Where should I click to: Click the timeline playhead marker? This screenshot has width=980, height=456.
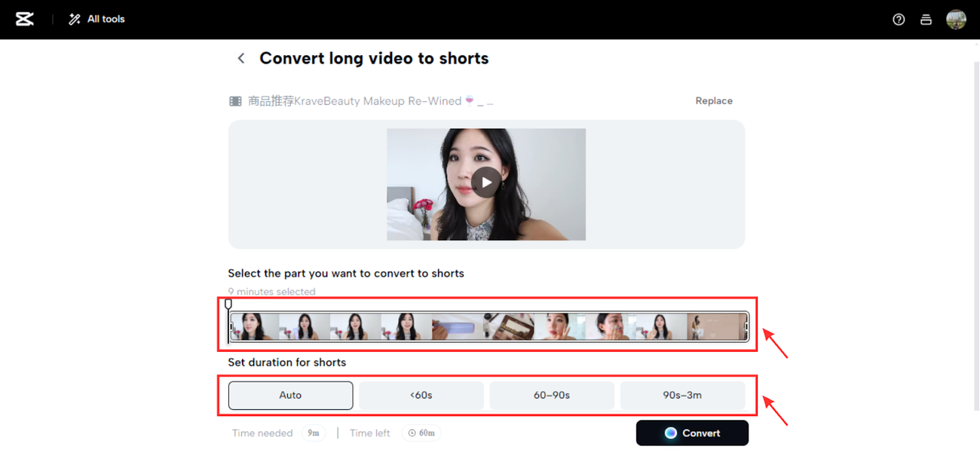click(228, 304)
